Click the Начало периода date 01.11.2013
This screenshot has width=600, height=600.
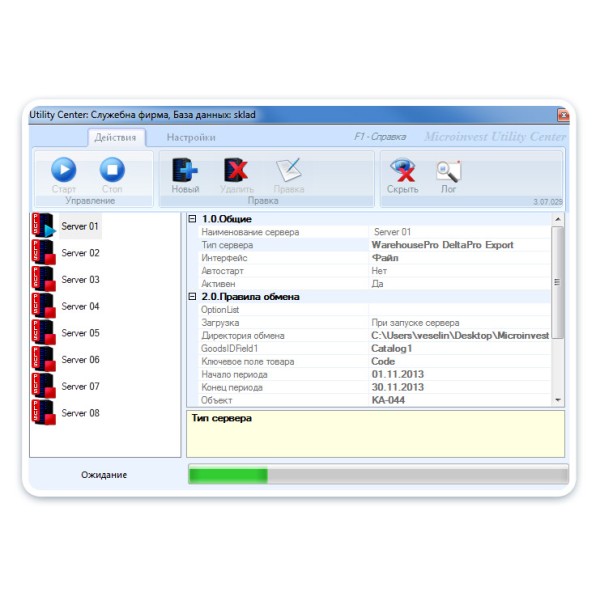tap(398, 374)
